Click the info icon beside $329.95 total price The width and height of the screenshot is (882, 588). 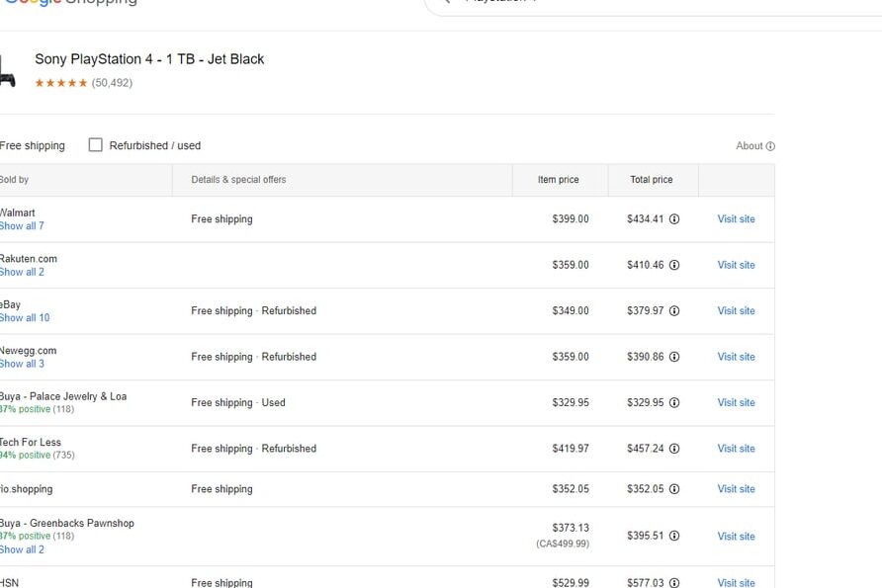tap(674, 402)
